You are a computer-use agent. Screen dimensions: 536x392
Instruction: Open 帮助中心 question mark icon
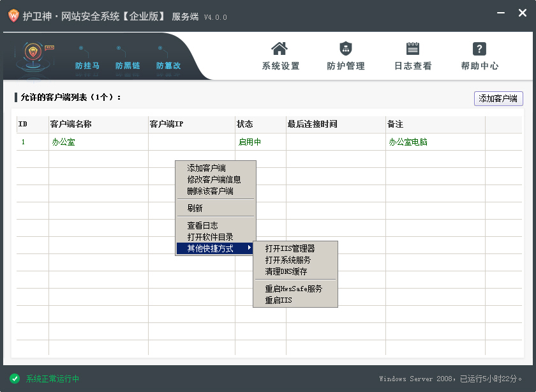tap(479, 49)
